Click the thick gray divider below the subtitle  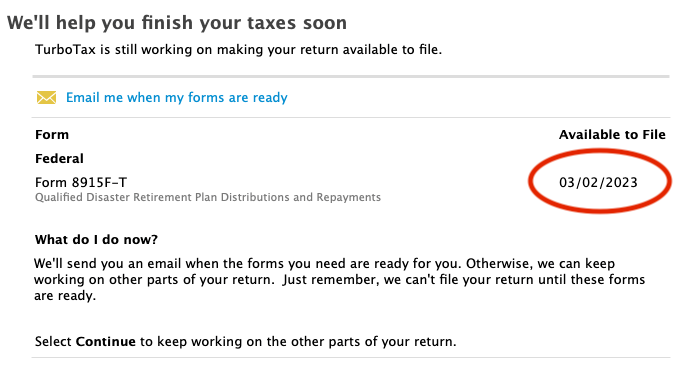click(x=351, y=77)
